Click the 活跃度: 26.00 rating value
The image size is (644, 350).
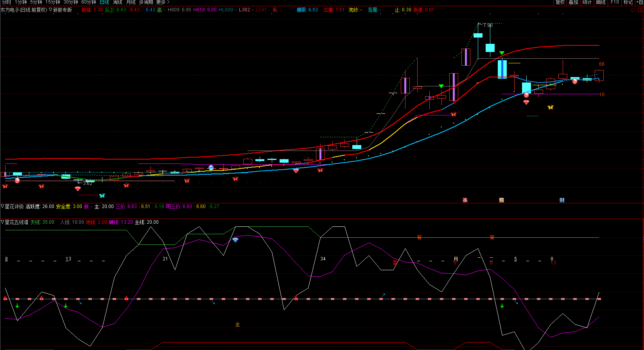point(40,206)
